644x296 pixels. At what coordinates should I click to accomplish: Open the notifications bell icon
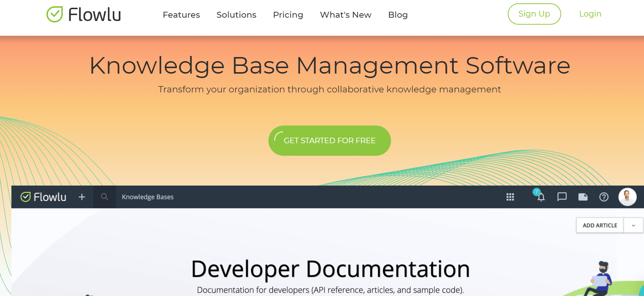click(x=541, y=197)
